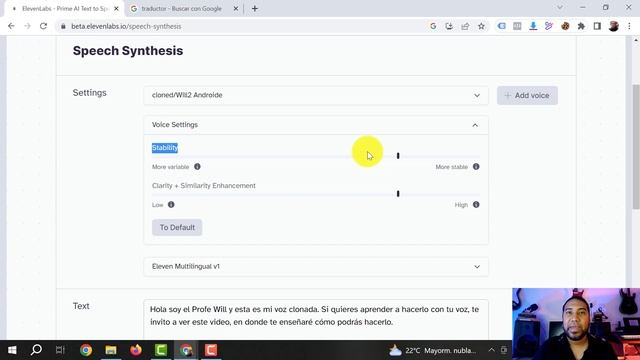This screenshot has width=640, height=360.
Task: Open the Extensions puzzle icon
Action: point(581,26)
